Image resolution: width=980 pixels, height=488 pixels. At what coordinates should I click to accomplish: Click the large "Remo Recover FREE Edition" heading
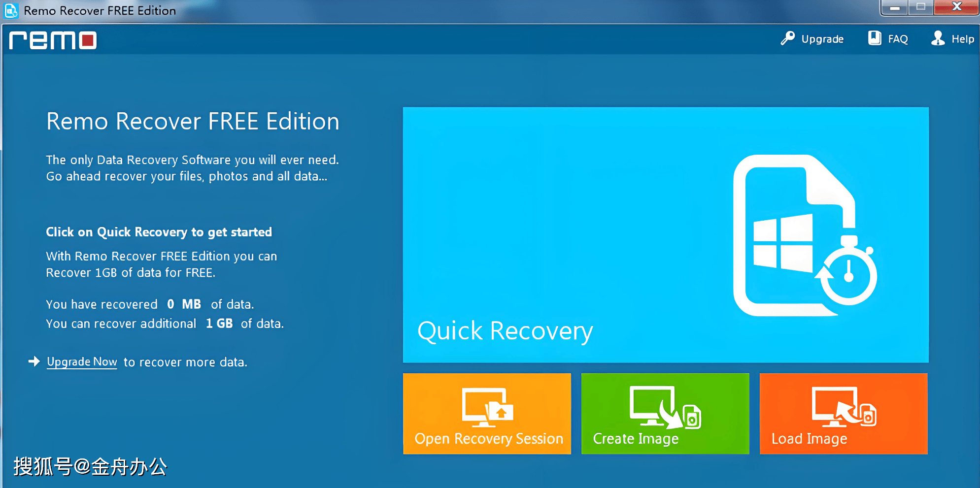click(193, 121)
